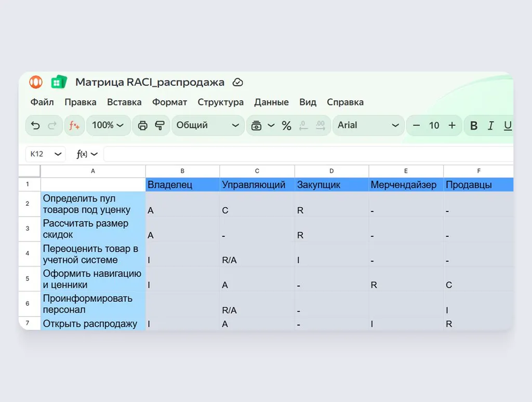Open the Файл menu
Image resolution: width=532 pixels, height=402 pixels.
[42, 102]
